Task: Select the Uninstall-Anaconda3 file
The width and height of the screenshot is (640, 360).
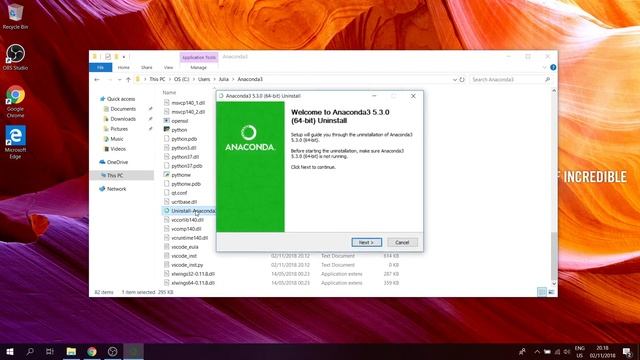Action: click(189, 211)
